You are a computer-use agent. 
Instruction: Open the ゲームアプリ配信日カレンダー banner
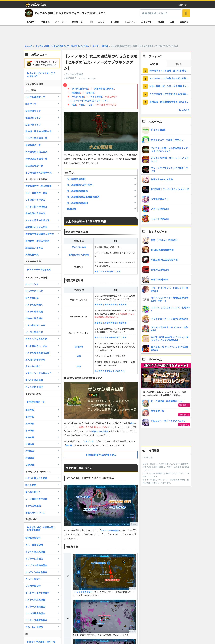click(x=166, y=376)
